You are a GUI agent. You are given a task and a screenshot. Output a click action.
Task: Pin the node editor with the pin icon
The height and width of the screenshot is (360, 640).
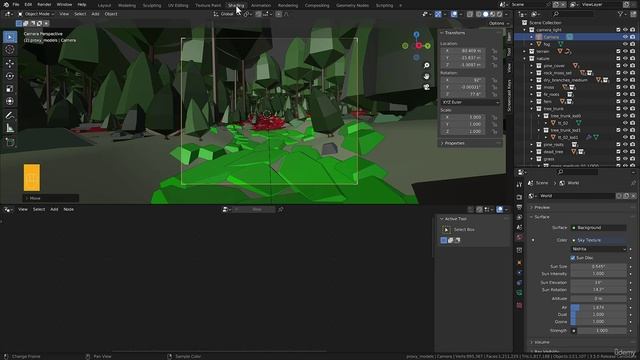[x=281, y=209]
